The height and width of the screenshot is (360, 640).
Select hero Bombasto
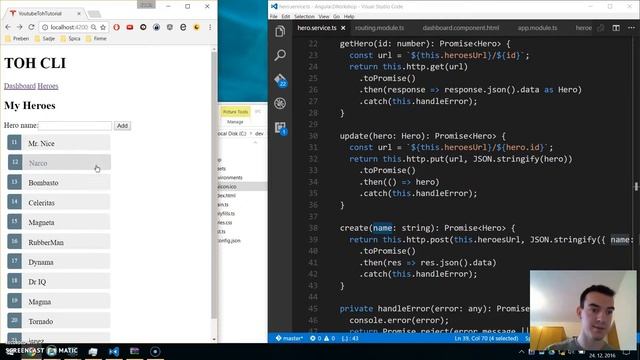tap(59, 182)
